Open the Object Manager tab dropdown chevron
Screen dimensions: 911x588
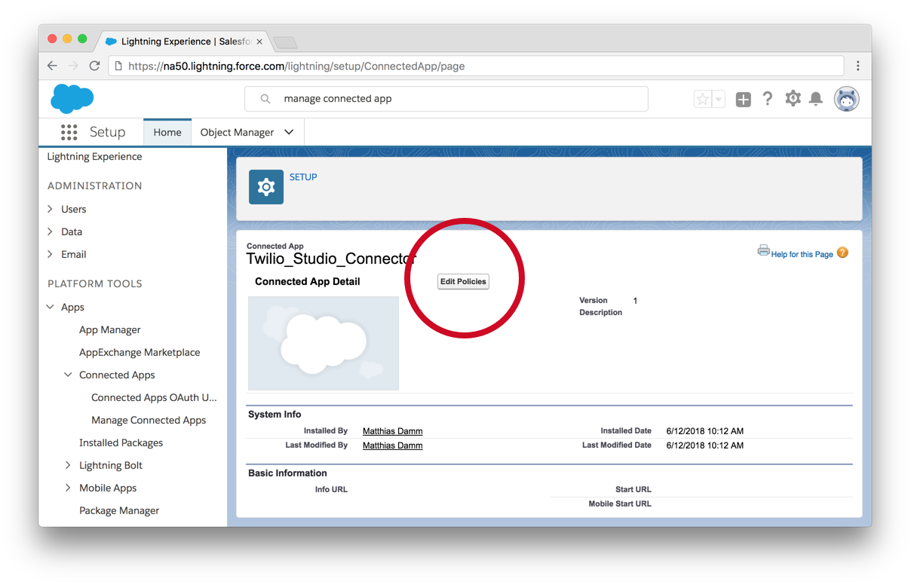tap(289, 132)
